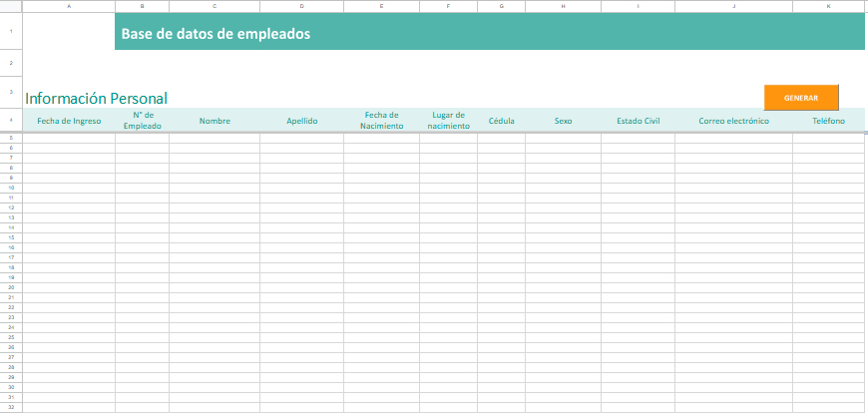
Task: Click the empty Teléfono cell in row 5
Action: [829, 138]
